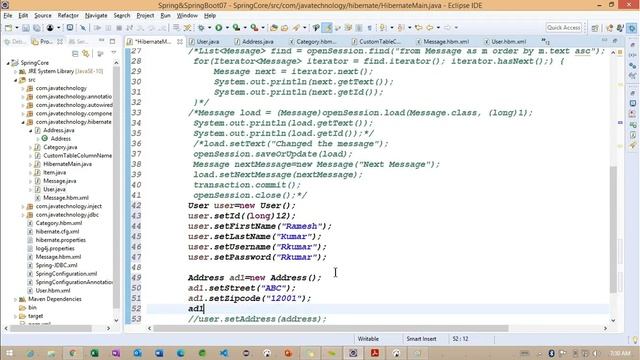Expand the com.javatechnology.inject package
Screen dimensions: 640x360
click(23, 207)
